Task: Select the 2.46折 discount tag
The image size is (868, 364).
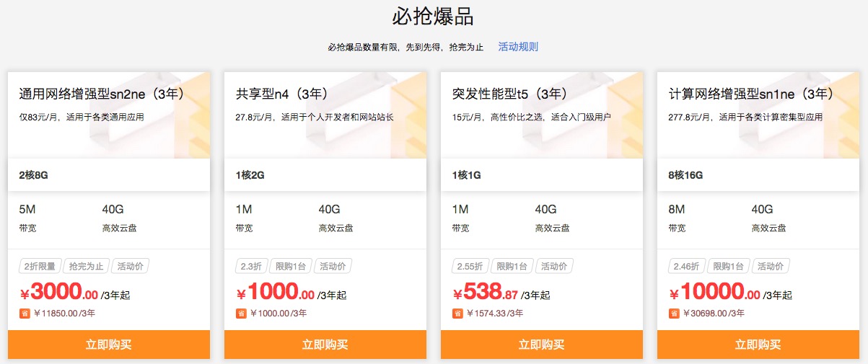Action: click(x=686, y=266)
